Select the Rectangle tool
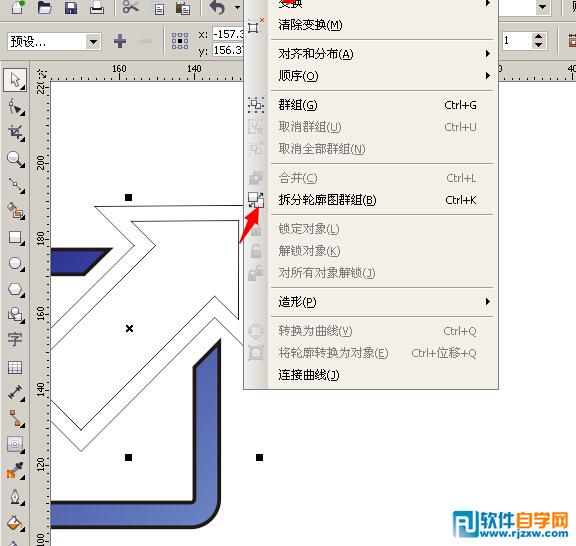The image size is (576, 546). coord(15,237)
